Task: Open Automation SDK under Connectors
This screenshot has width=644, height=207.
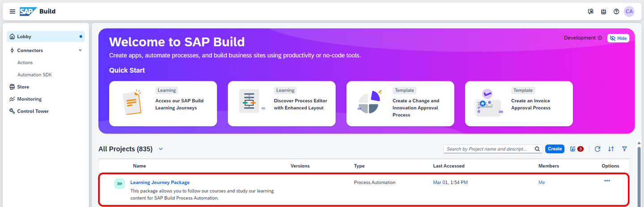Action: 34,75
